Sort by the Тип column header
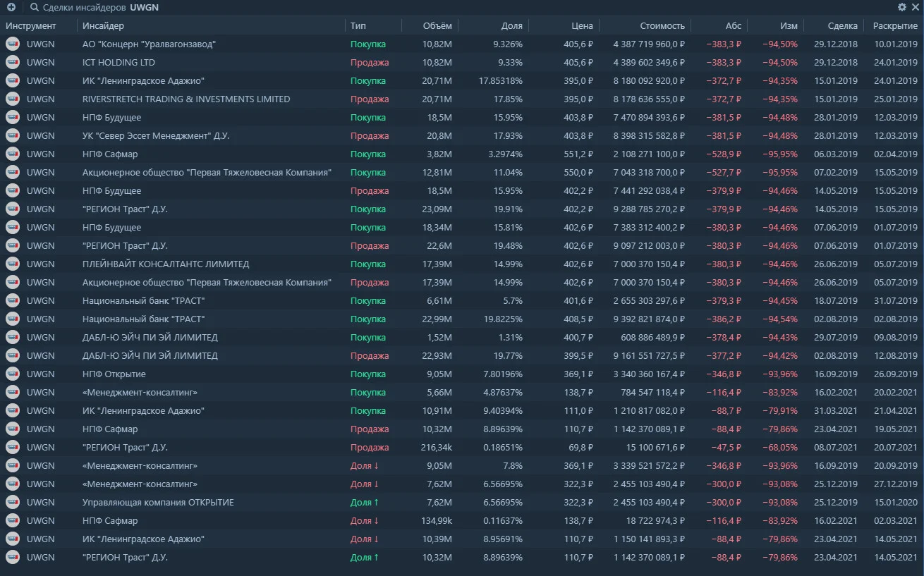This screenshot has height=576, width=924. click(358, 26)
